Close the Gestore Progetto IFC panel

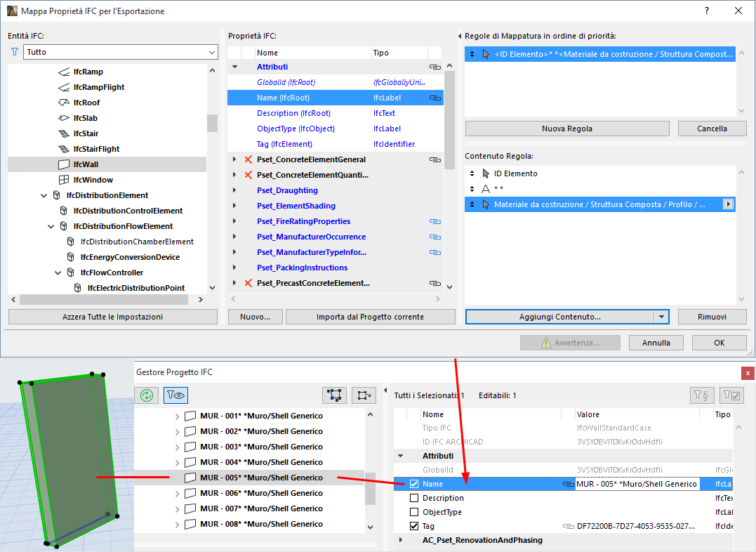pos(748,373)
